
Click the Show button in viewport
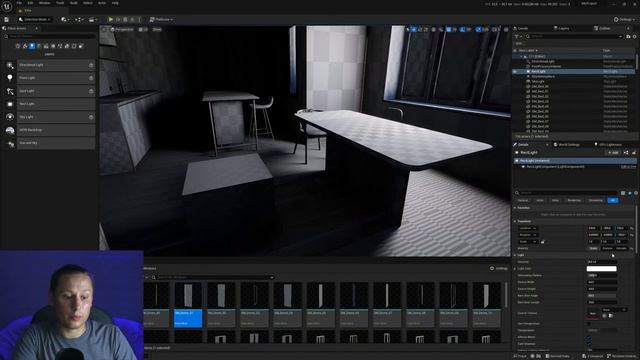pos(157,29)
